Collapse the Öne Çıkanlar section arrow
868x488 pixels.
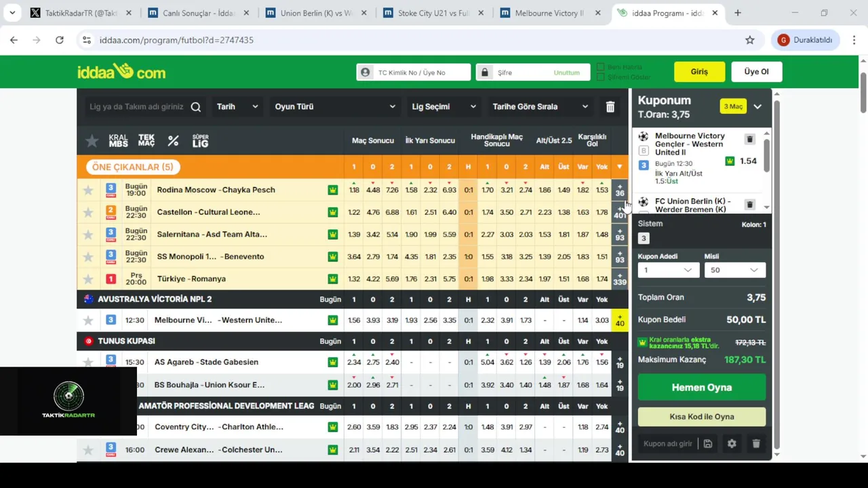click(x=619, y=167)
